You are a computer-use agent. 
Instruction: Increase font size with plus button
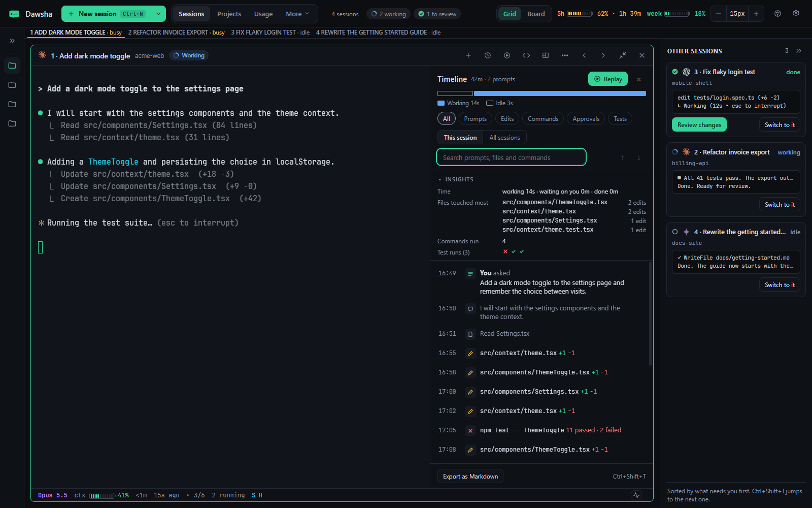(756, 14)
